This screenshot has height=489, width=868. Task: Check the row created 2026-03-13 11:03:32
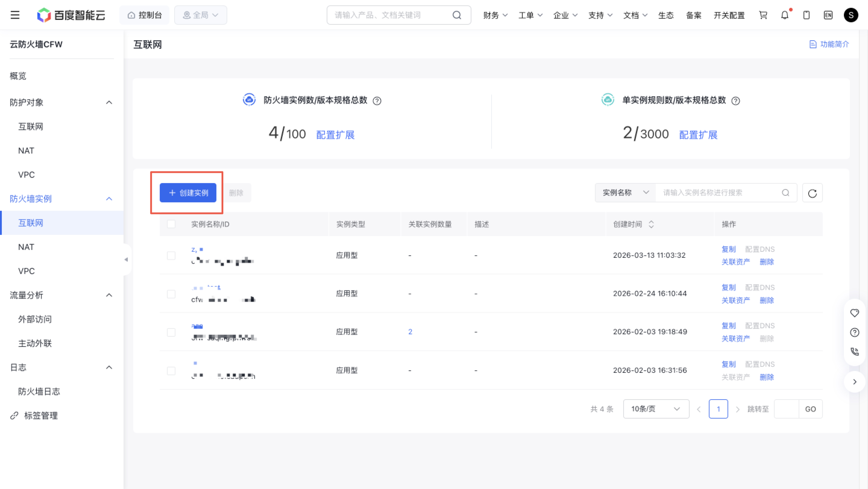click(x=171, y=255)
